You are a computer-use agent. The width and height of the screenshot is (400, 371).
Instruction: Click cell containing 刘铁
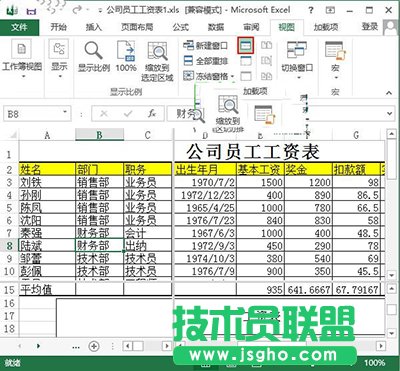click(x=47, y=182)
